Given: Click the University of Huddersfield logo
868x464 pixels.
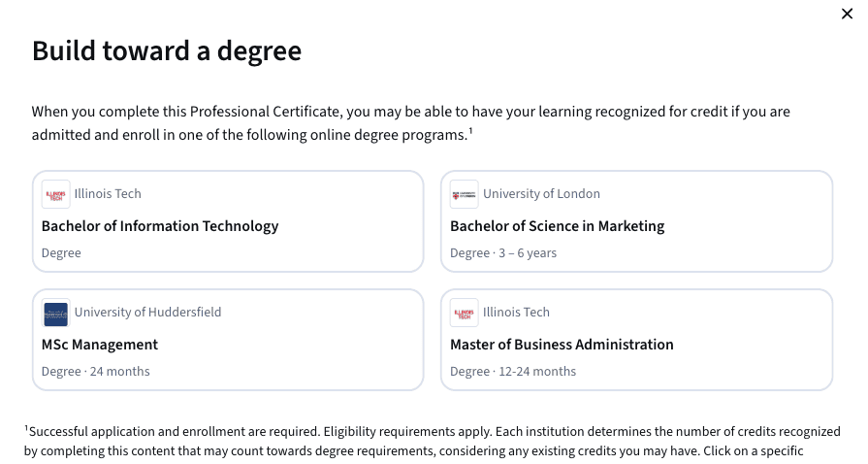Looking at the screenshot, I should point(56,313).
